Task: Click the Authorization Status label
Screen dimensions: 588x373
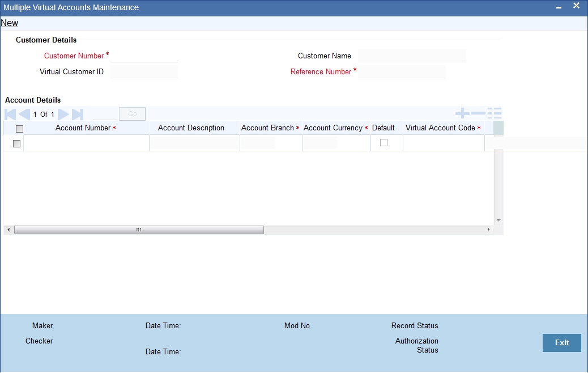Action: click(x=416, y=346)
